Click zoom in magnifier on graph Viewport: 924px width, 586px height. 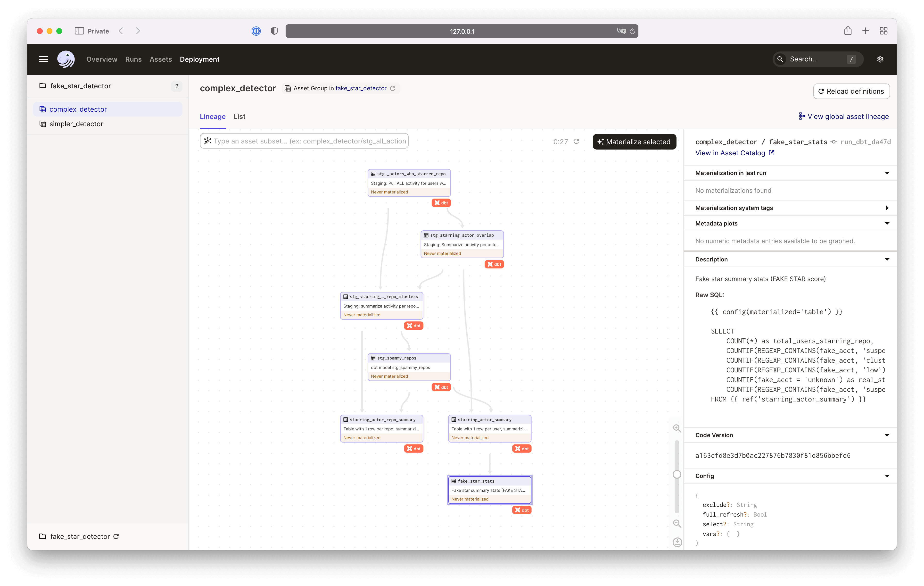tap(677, 428)
